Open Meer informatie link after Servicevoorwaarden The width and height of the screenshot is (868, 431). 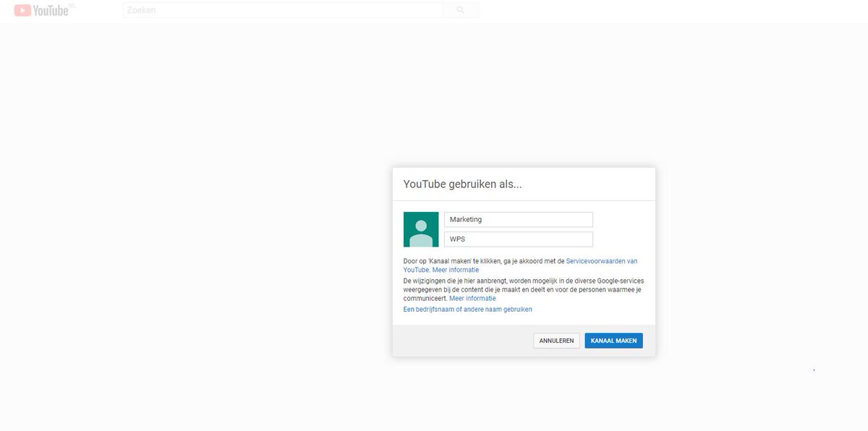(x=456, y=270)
